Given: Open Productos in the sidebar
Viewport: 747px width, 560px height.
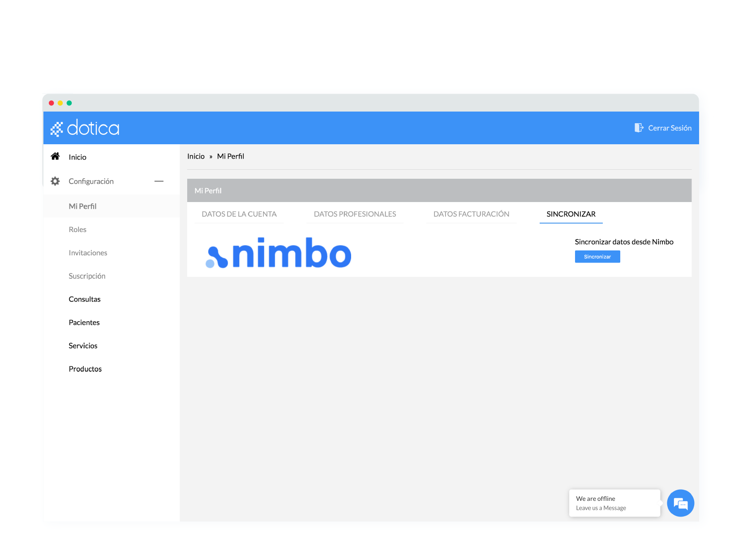Looking at the screenshot, I should coord(85,369).
